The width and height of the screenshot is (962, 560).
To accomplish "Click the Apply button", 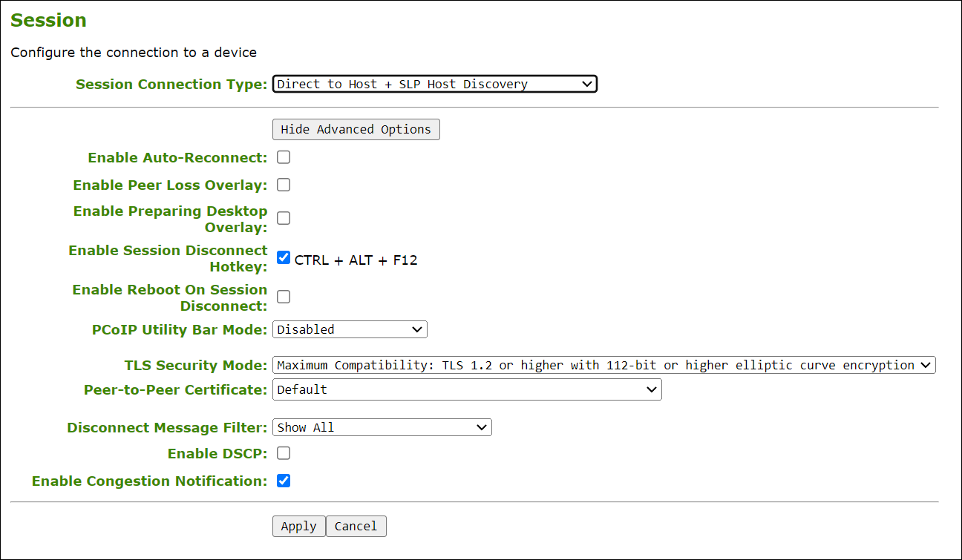I will 299,526.
